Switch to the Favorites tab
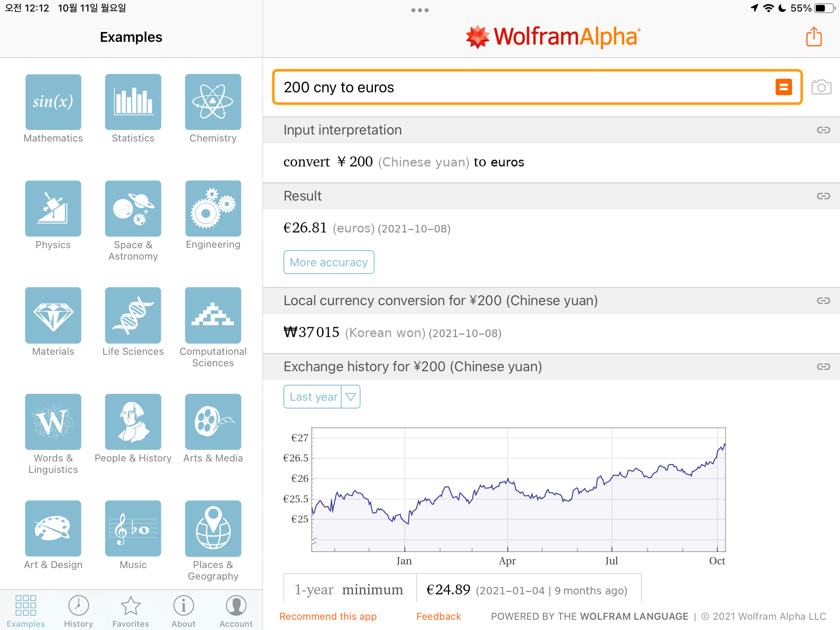Screen dimensions: 840x630 (130, 611)
